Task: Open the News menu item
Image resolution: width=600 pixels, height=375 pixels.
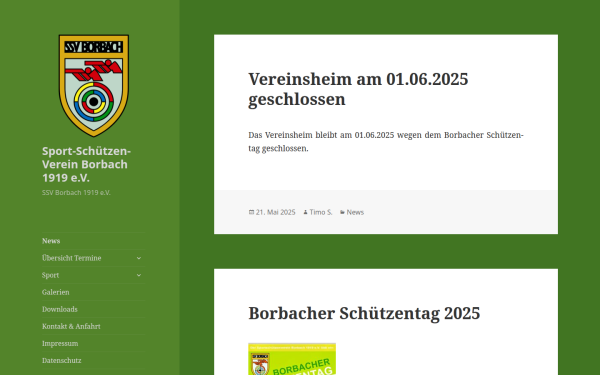Action: (51, 241)
